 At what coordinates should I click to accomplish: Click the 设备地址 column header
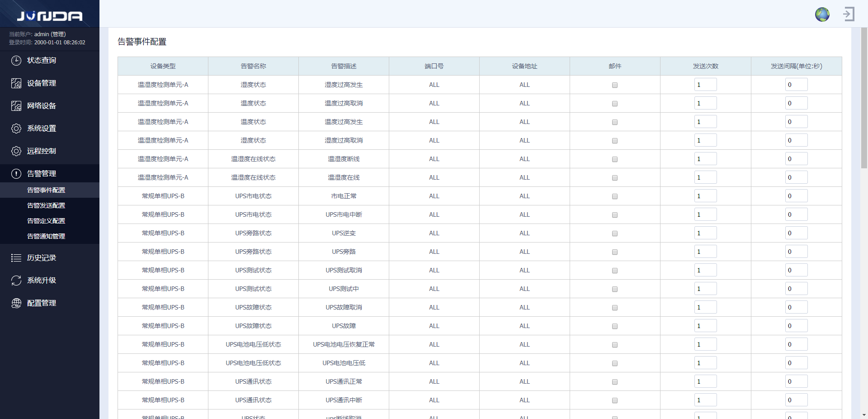pyautogui.click(x=524, y=66)
